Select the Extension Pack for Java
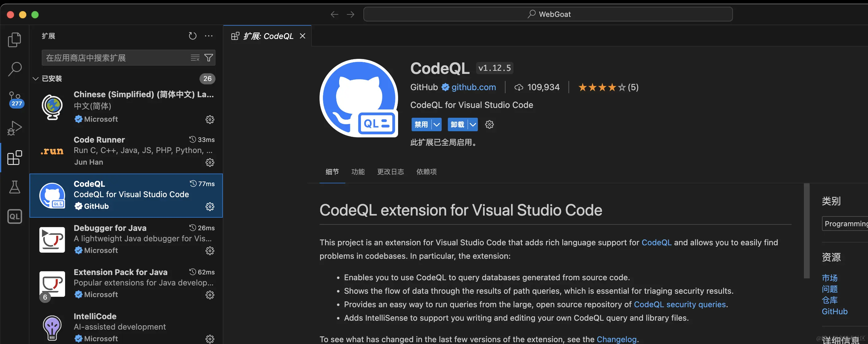 pos(126,283)
